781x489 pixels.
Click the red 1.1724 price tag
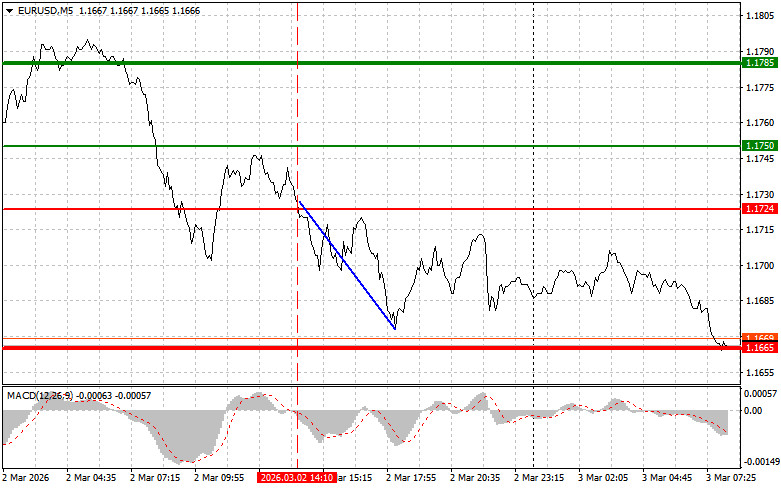pyautogui.click(x=760, y=209)
